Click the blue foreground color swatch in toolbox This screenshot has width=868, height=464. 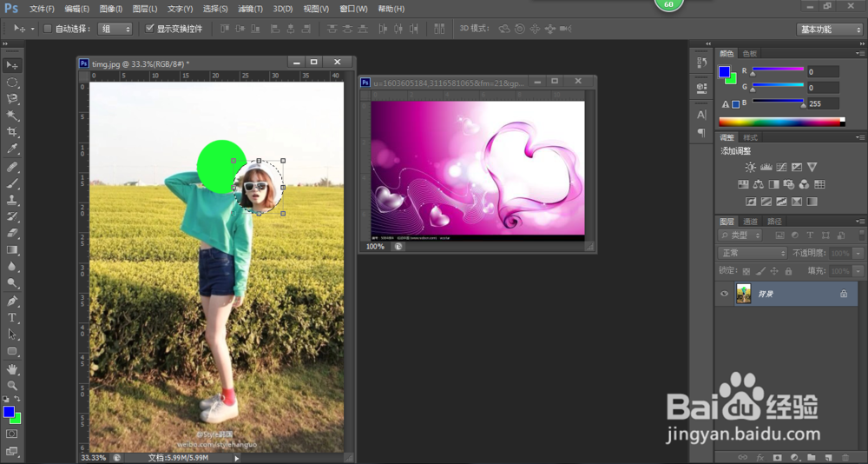point(9,412)
